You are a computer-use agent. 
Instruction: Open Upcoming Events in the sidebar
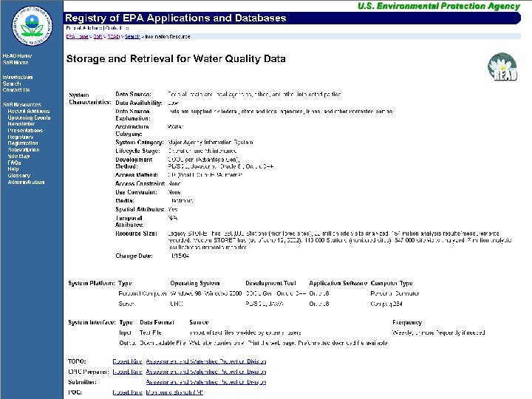point(29,117)
